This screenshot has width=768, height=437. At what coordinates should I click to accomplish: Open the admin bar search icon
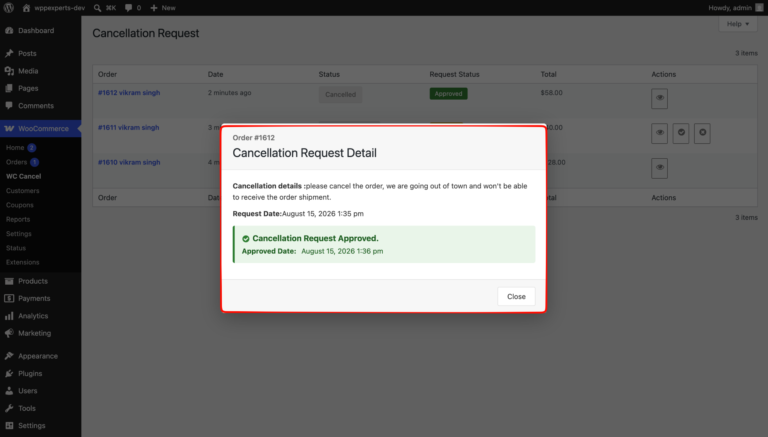click(x=97, y=8)
